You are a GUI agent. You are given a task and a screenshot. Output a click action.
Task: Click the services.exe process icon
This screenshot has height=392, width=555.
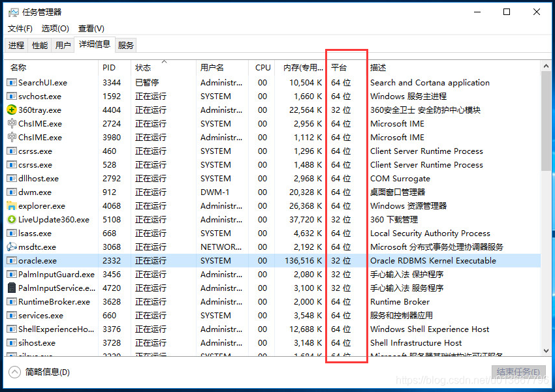point(12,315)
